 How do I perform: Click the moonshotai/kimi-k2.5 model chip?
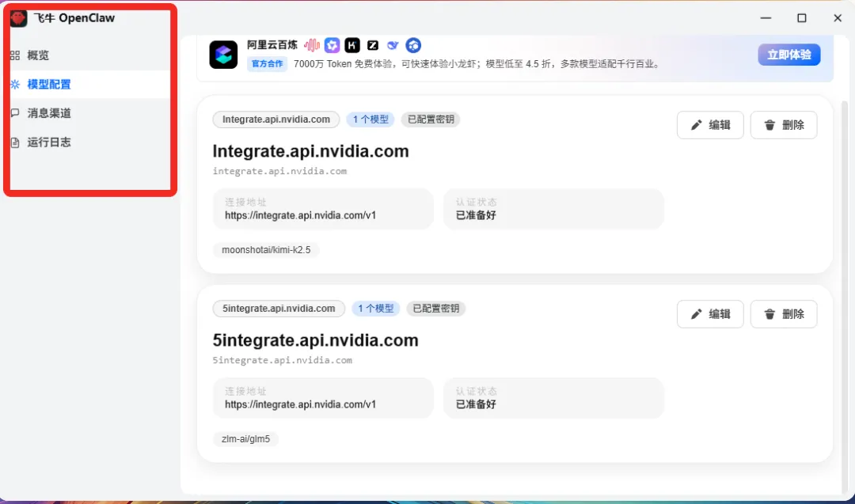(266, 249)
